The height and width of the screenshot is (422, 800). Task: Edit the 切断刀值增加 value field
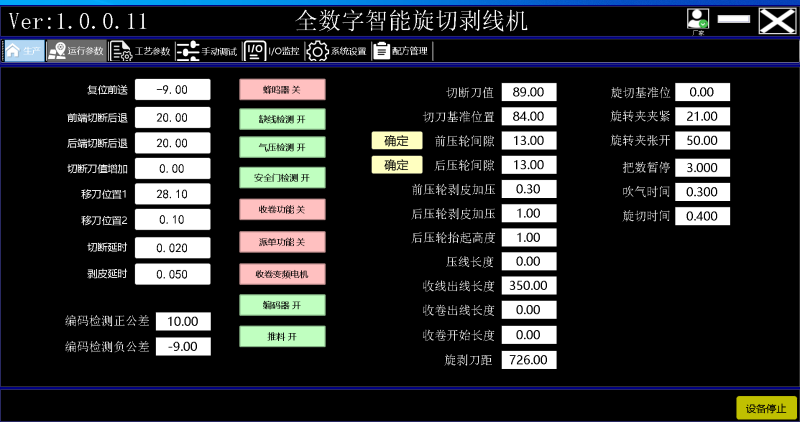pos(172,169)
